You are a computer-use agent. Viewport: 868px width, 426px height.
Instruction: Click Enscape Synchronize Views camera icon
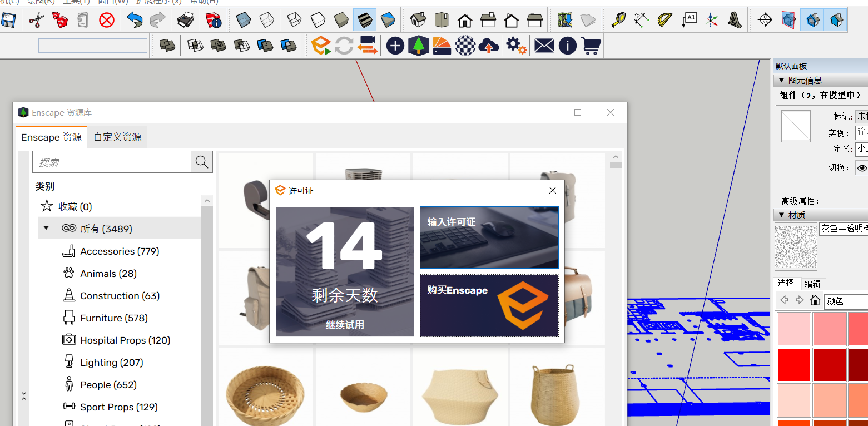pos(367,45)
